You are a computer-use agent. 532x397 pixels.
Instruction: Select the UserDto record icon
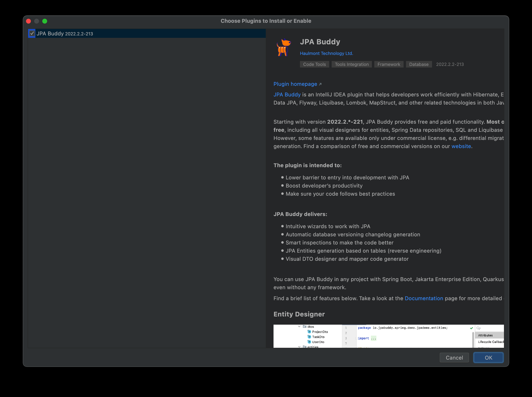(x=309, y=342)
